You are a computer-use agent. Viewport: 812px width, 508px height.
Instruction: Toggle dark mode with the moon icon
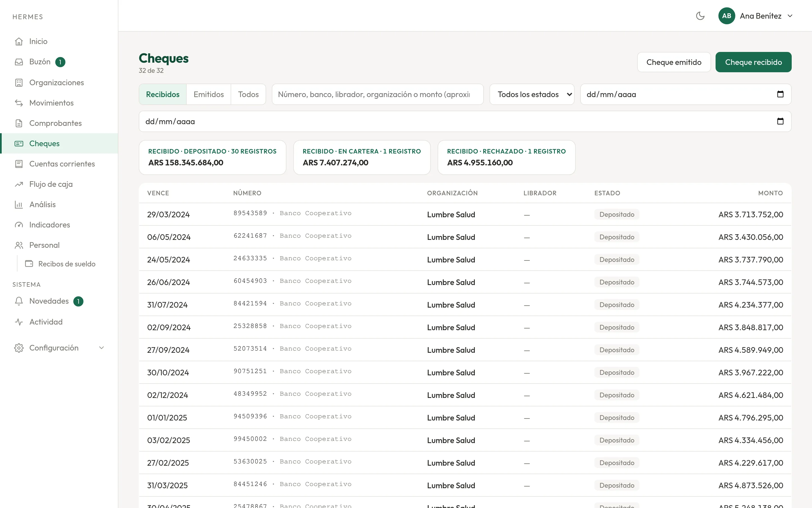point(700,16)
